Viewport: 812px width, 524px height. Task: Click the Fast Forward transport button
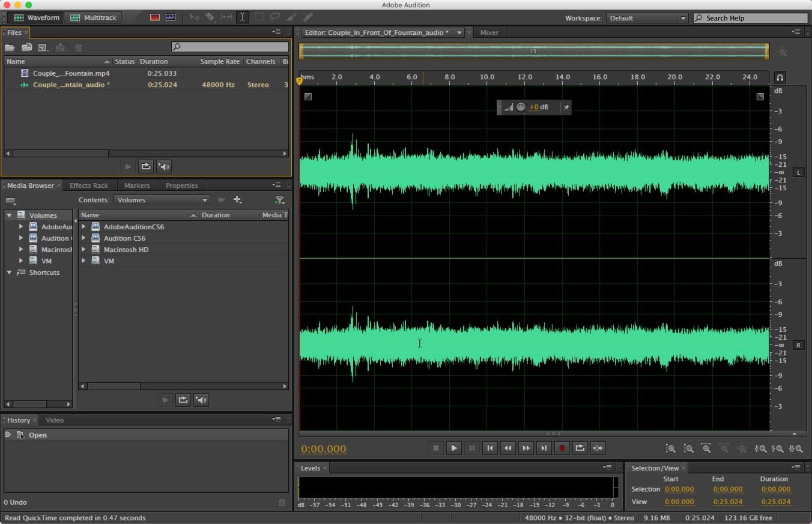[x=526, y=448]
